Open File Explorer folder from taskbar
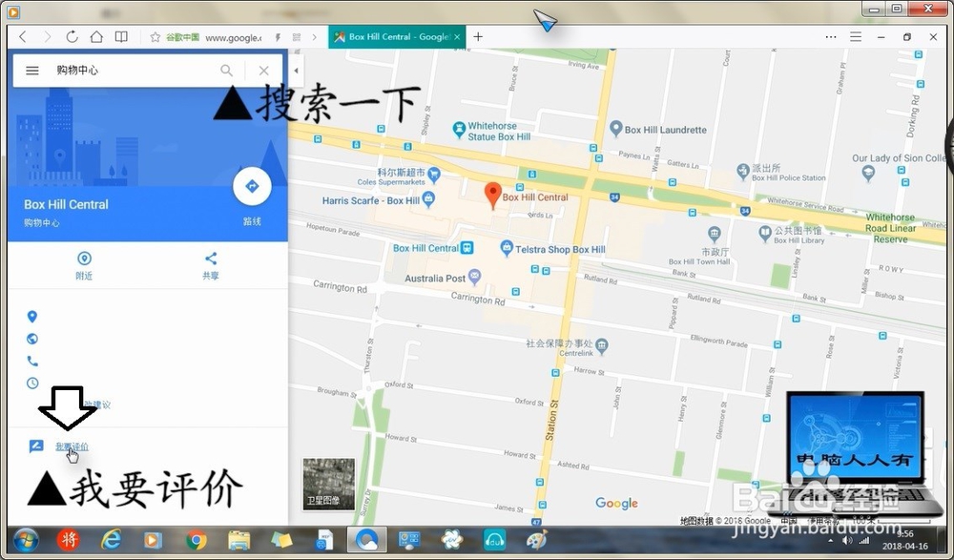This screenshot has width=954, height=560. coord(238,540)
